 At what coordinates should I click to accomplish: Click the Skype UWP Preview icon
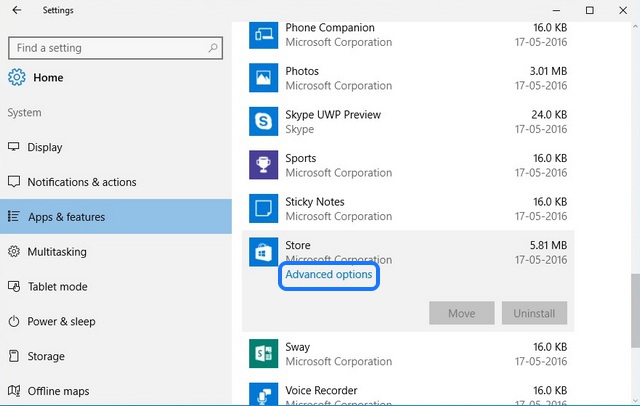pos(264,121)
